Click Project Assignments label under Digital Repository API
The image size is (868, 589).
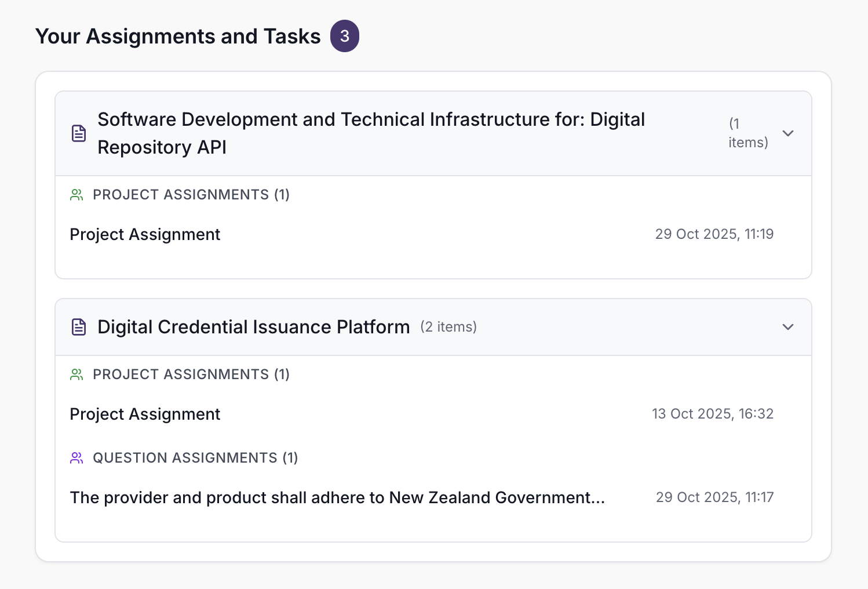[x=191, y=195]
